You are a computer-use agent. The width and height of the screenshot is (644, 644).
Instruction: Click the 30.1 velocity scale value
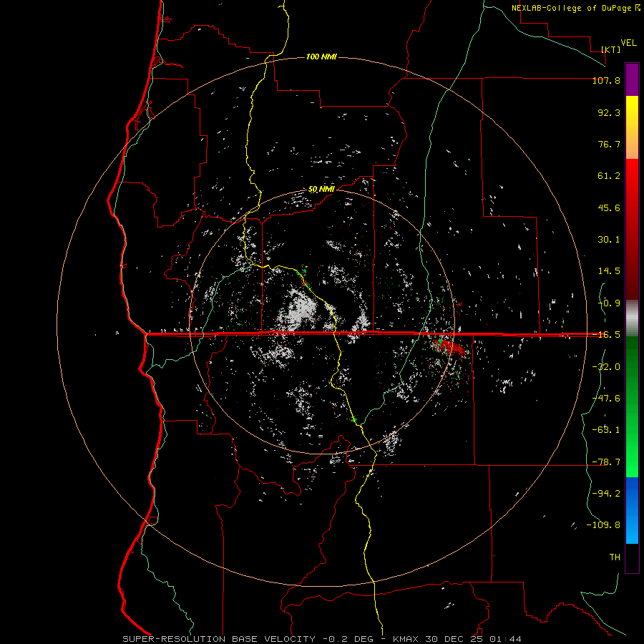click(x=609, y=240)
